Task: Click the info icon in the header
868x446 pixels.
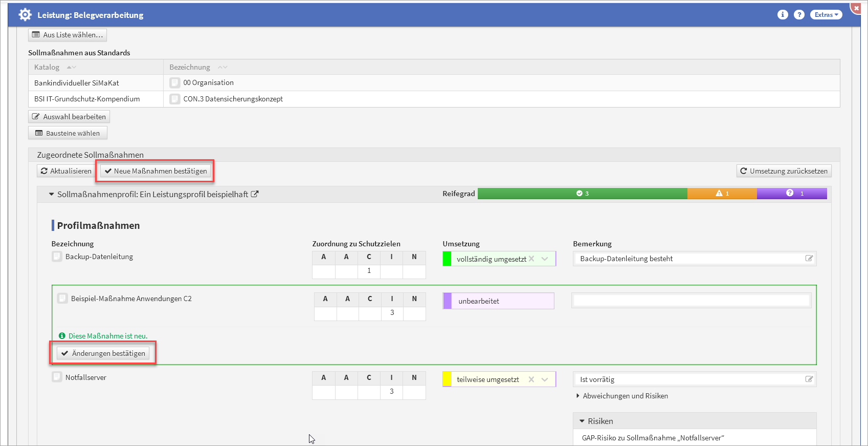Action: point(783,15)
